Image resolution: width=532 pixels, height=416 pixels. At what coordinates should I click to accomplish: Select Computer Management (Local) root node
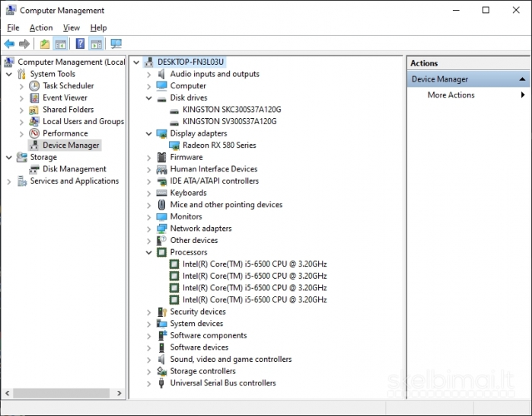(x=72, y=62)
